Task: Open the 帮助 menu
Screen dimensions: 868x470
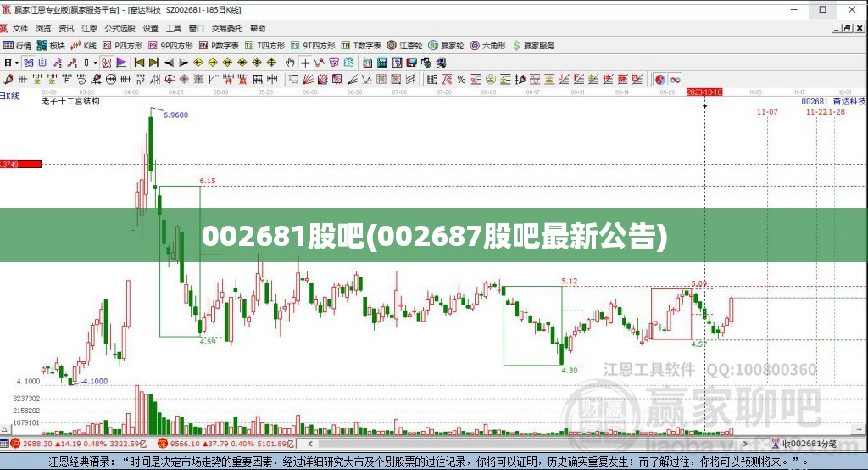Action: click(x=258, y=28)
